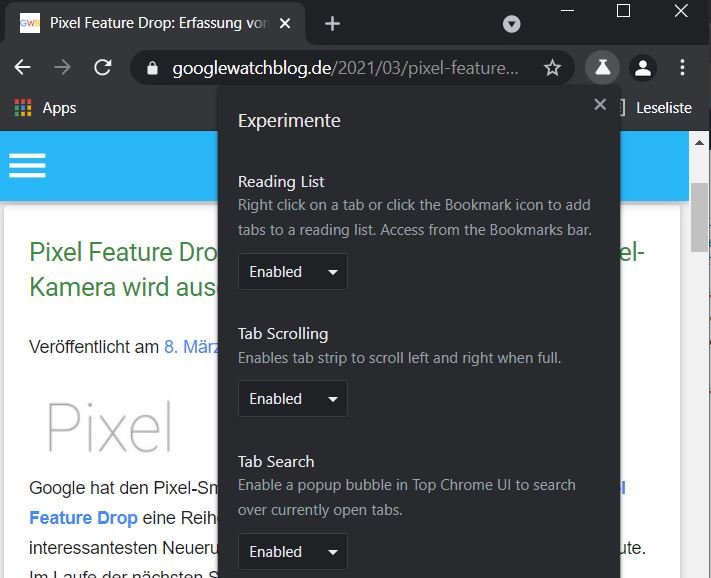Open the Leseliste bookmarks bar item

coord(661,108)
